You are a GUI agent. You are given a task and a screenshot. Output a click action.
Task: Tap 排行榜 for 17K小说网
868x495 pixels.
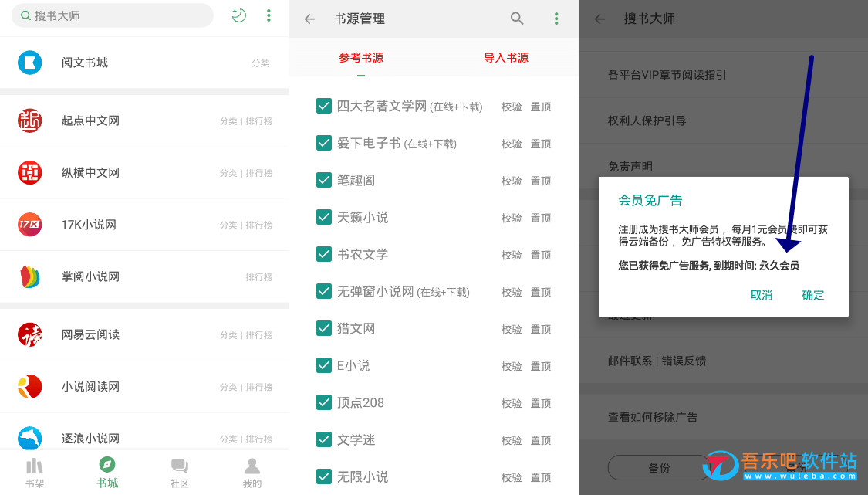click(x=259, y=225)
